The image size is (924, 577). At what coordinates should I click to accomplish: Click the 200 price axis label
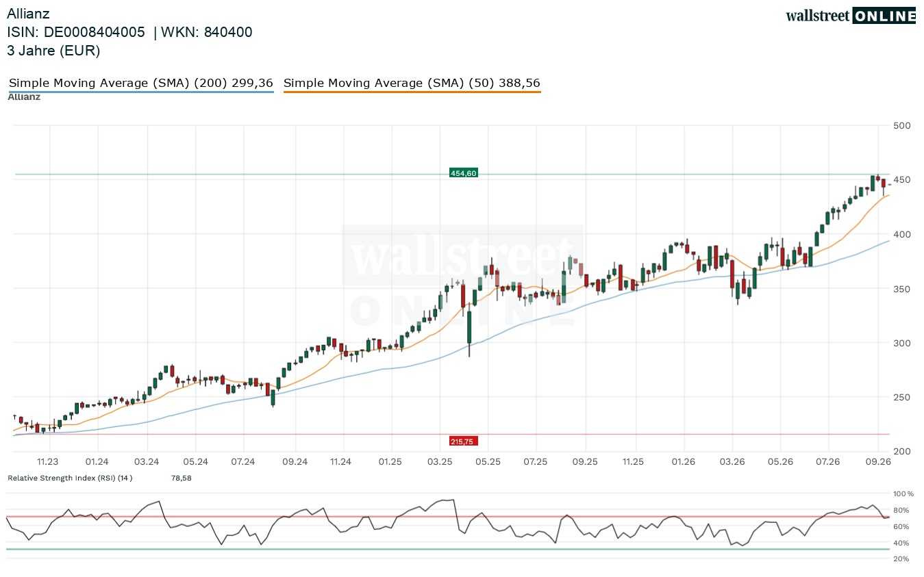(x=901, y=452)
